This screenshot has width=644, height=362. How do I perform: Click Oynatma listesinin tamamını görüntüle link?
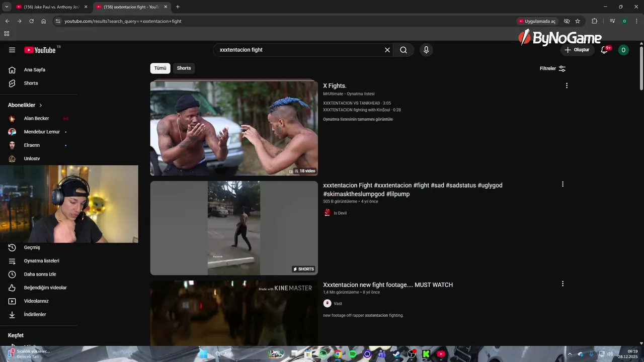[x=358, y=119]
